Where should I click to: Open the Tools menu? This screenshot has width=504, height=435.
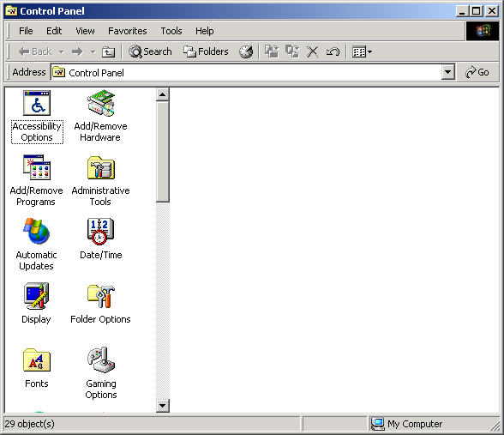click(x=171, y=31)
